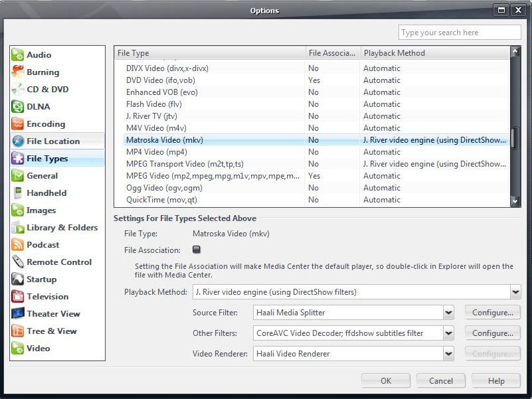Configure the Other Filters
This screenshot has height=399, width=532.
coord(493,333)
